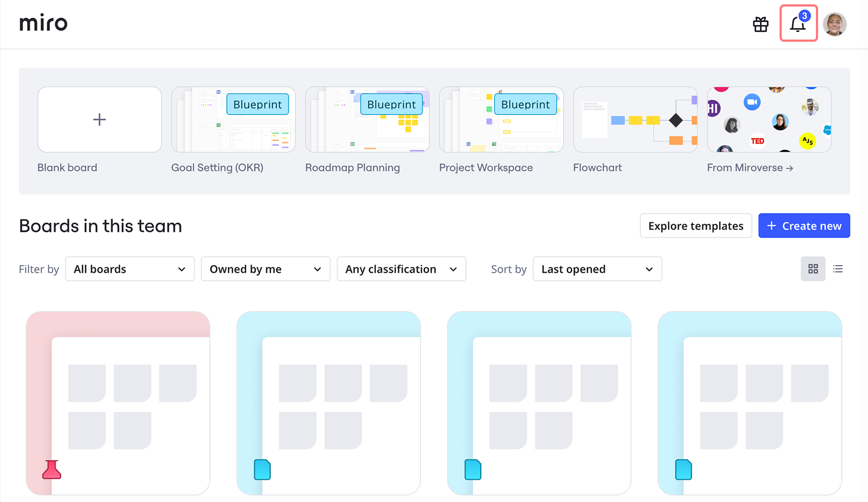Open the user profile avatar
The width and height of the screenshot is (868, 502).
click(x=834, y=24)
